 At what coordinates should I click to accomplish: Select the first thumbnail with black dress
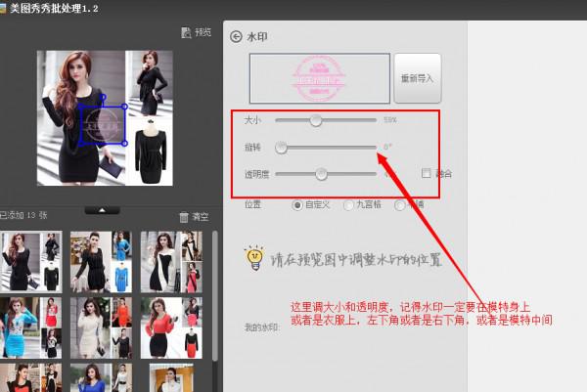tap(30, 261)
